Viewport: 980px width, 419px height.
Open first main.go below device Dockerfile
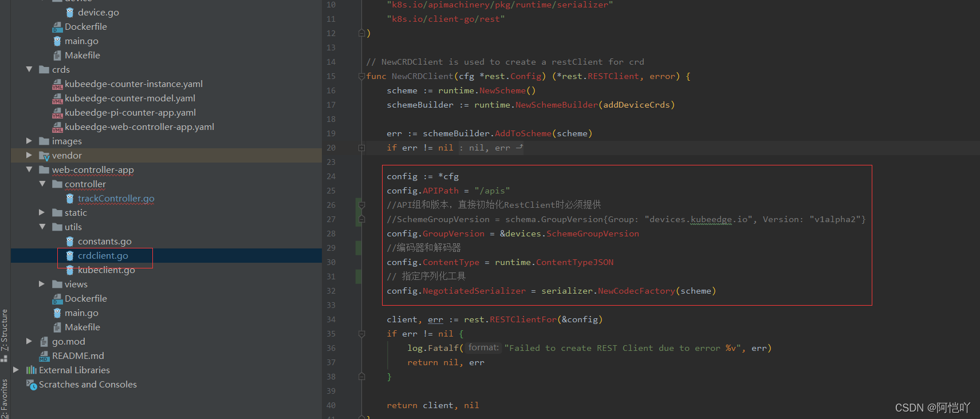(81, 41)
